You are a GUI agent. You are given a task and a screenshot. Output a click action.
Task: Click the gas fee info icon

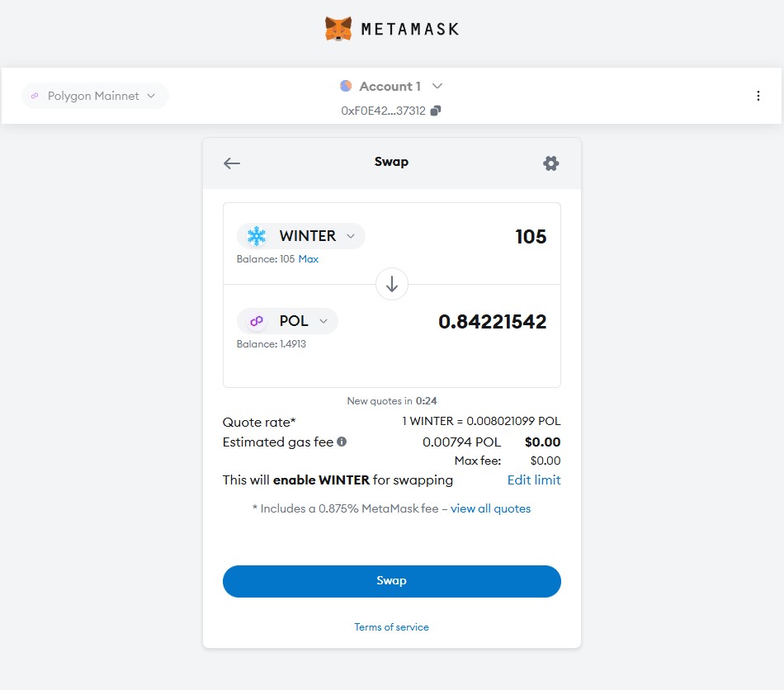click(342, 442)
